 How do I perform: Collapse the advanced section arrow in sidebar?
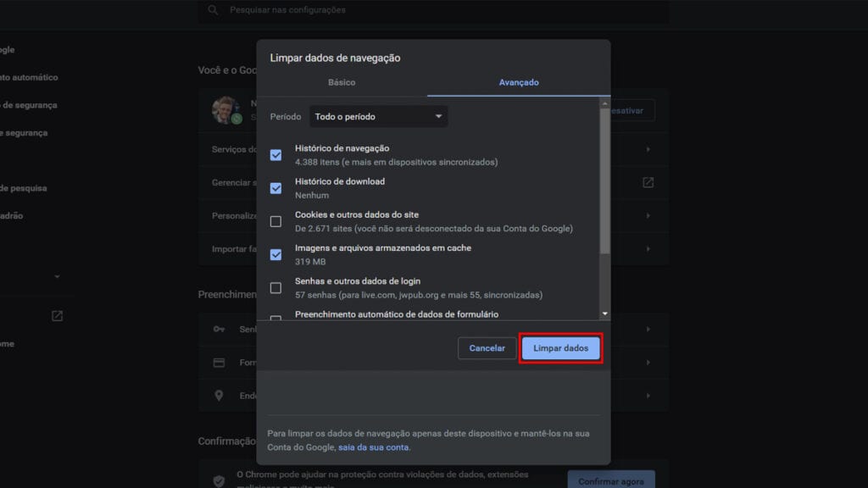pyautogui.click(x=57, y=277)
